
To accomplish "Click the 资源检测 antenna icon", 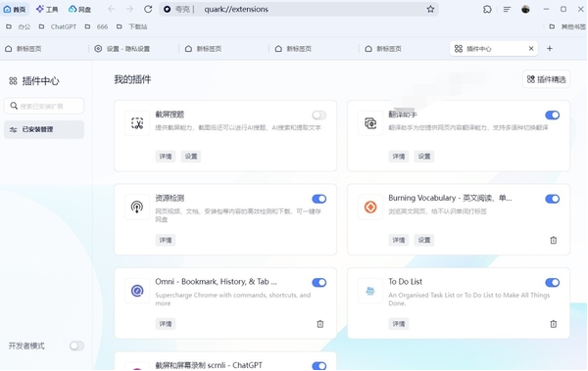I will click(137, 207).
